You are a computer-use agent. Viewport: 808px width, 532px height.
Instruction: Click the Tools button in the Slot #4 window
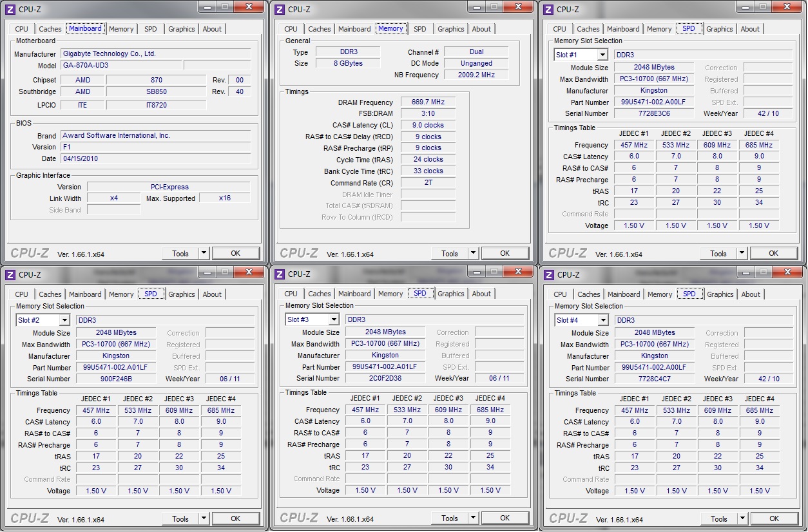click(x=719, y=518)
